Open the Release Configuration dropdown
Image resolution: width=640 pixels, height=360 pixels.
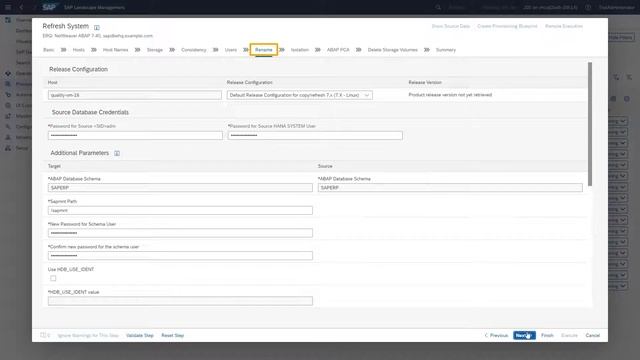click(300, 95)
